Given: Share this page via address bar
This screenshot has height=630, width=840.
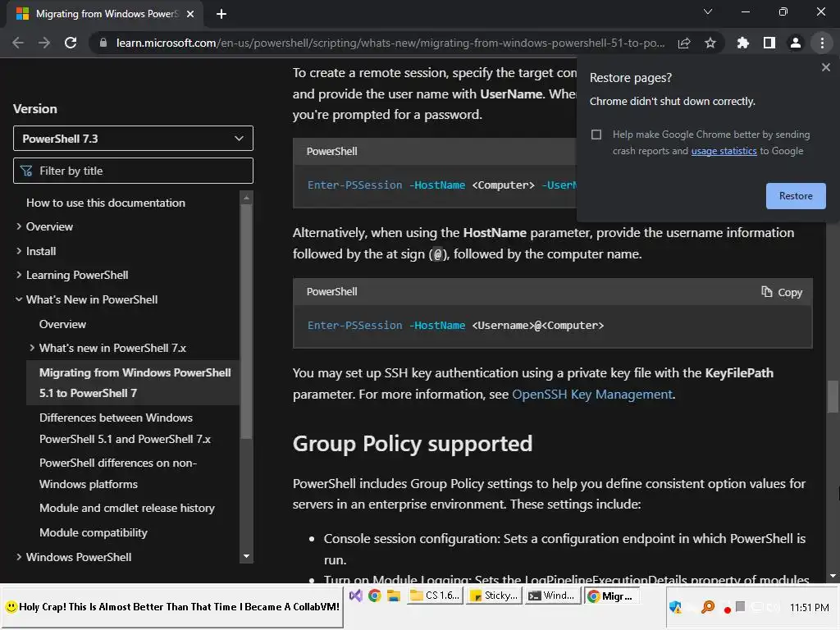Looking at the screenshot, I should click(x=684, y=43).
